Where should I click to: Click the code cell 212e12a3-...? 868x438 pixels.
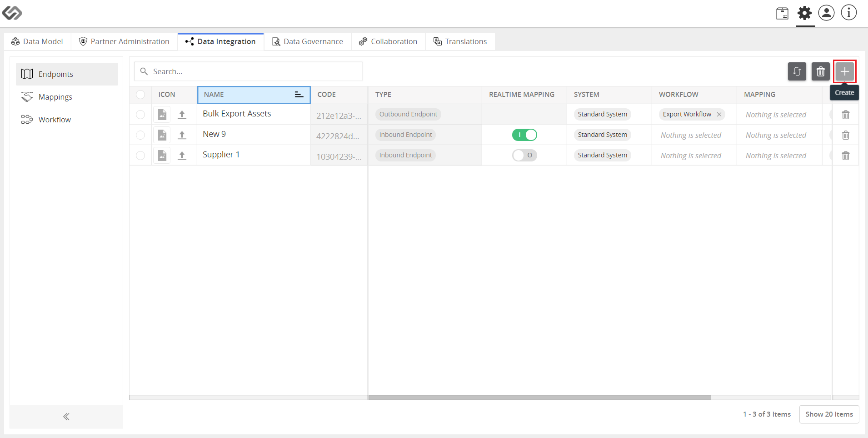pyautogui.click(x=339, y=116)
